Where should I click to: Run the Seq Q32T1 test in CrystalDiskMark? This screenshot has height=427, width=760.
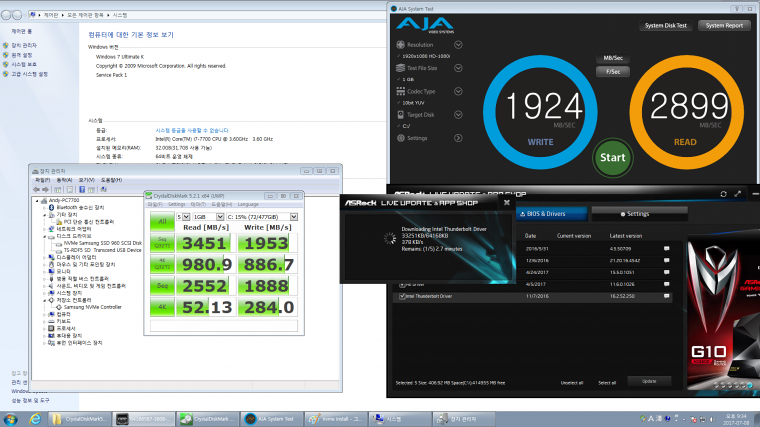click(162, 242)
